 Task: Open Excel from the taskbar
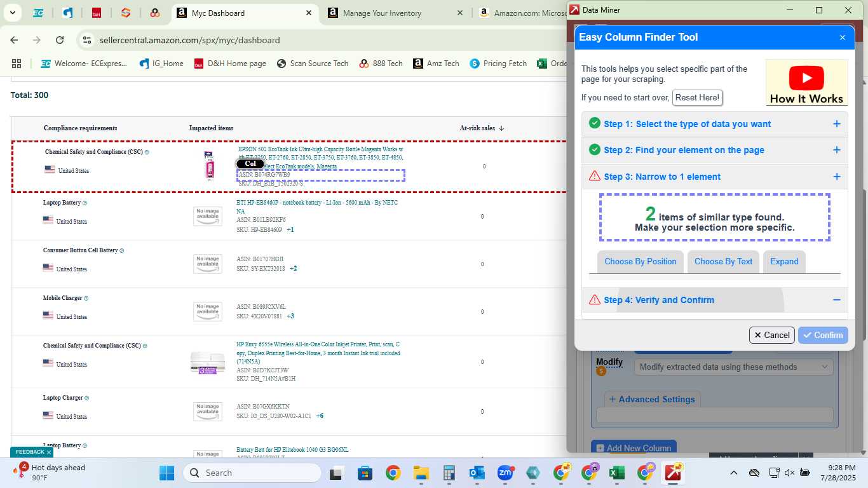pos(617,473)
